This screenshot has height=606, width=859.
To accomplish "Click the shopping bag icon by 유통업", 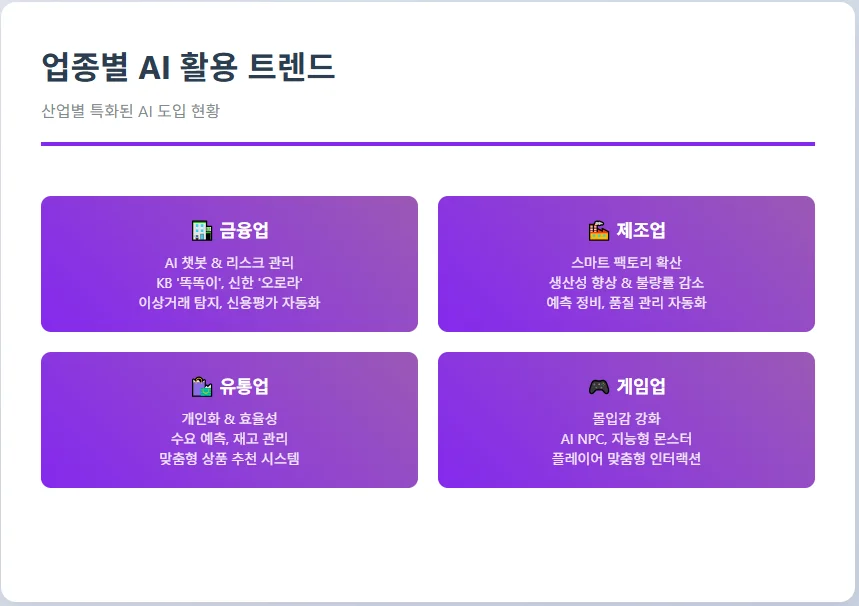I will point(202,387).
